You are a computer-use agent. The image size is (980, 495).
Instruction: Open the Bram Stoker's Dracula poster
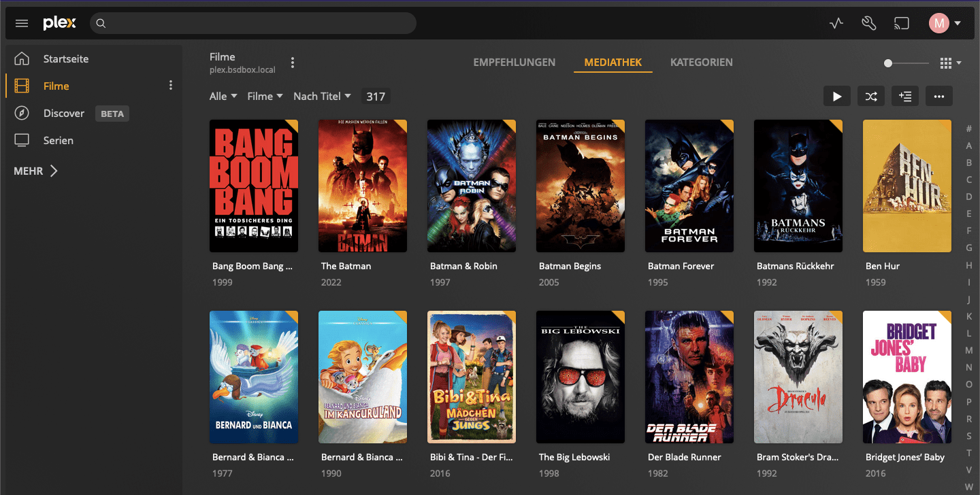click(798, 377)
